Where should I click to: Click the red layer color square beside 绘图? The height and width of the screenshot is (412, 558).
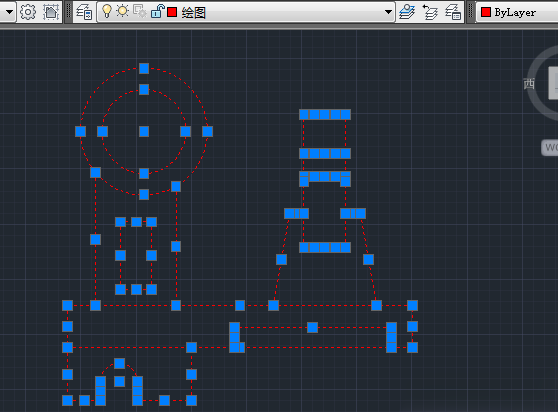172,12
